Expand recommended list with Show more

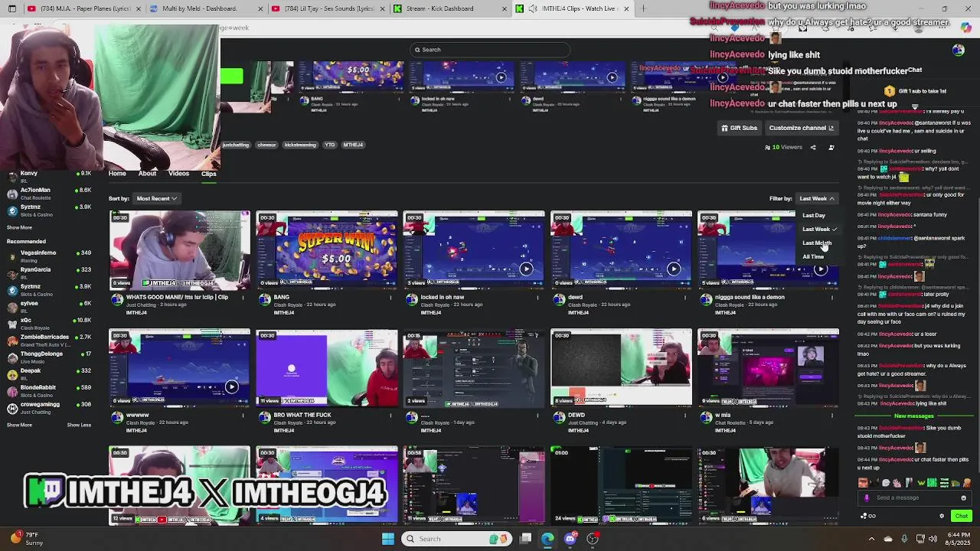[19, 425]
